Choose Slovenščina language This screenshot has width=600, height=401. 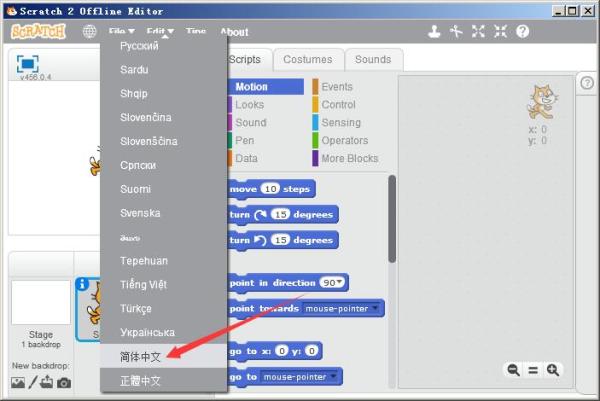pos(164,141)
